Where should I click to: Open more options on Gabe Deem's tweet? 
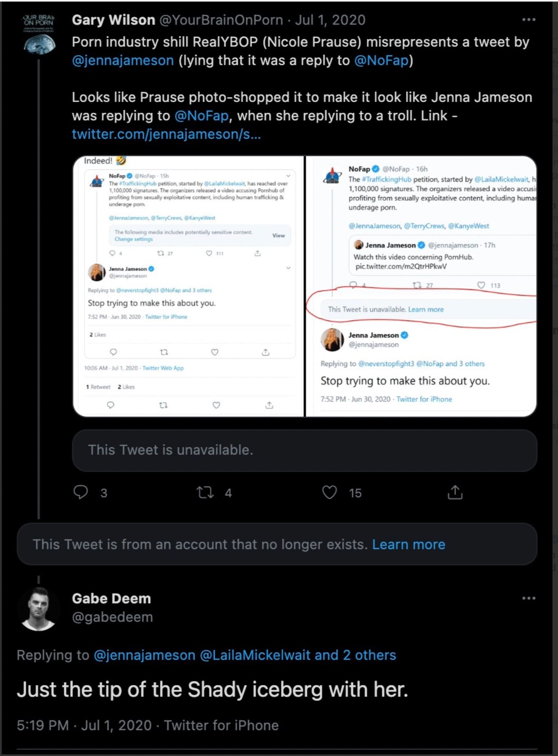click(x=528, y=598)
